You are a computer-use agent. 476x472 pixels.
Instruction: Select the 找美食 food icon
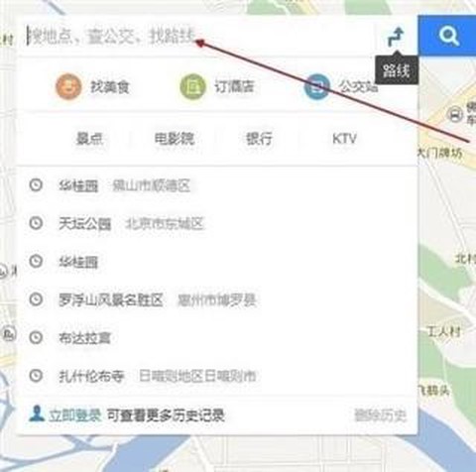[x=68, y=86]
